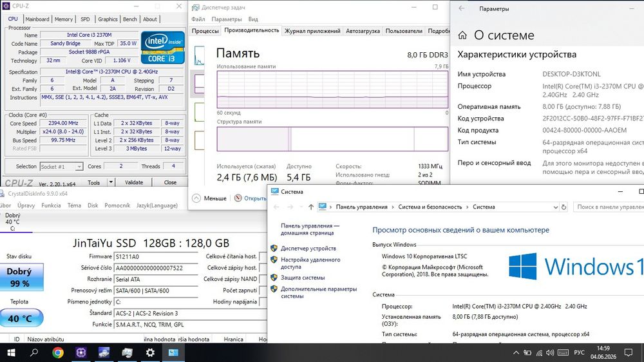The height and width of the screenshot is (362, 644).
Task: Open Журнал приложений tab
Action: click(x=312, y=31)
